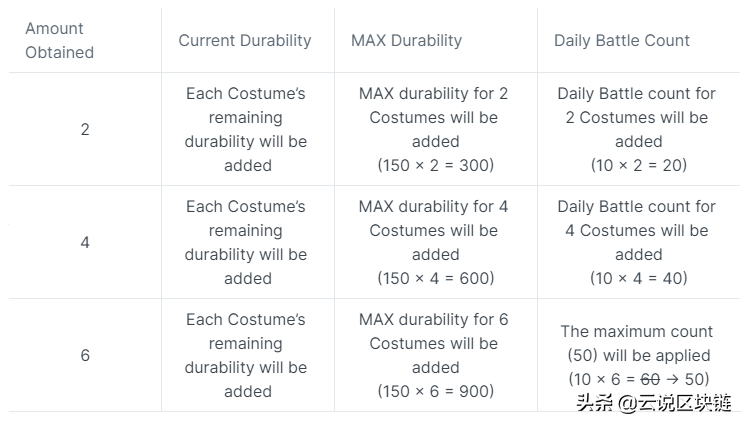This screenshot has height=425, width=744.
Task: Click the Current Durability column header
Action: [x=245, y=41]
